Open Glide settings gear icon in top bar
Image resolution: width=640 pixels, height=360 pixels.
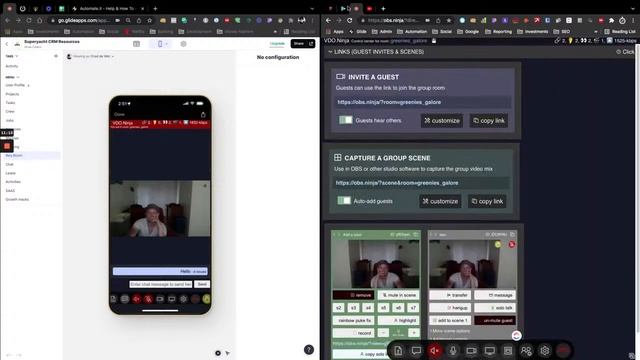tap(183, 44)
